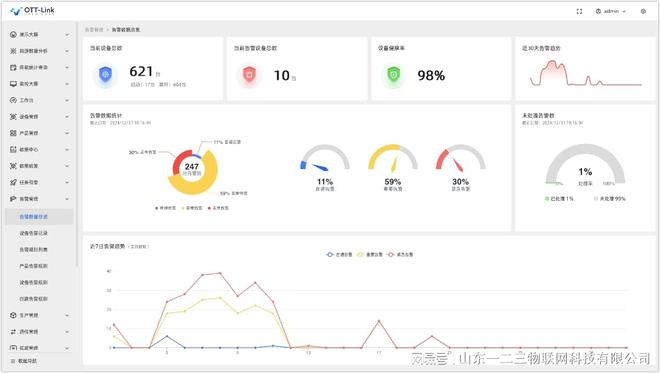Click the green shield icon beside 98%

393,75
